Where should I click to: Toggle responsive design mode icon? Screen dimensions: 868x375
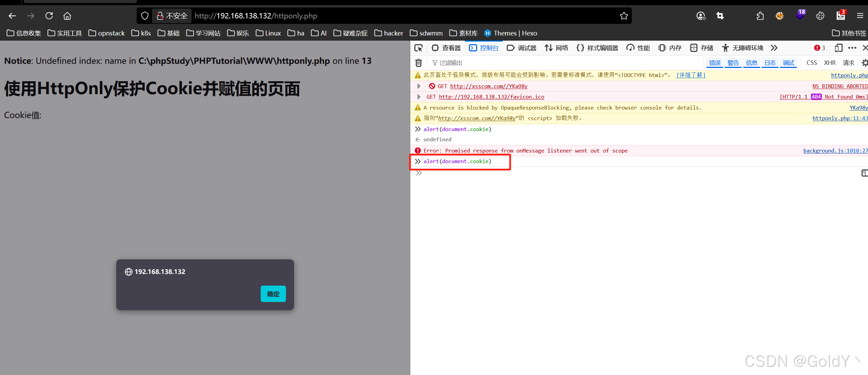838,48
